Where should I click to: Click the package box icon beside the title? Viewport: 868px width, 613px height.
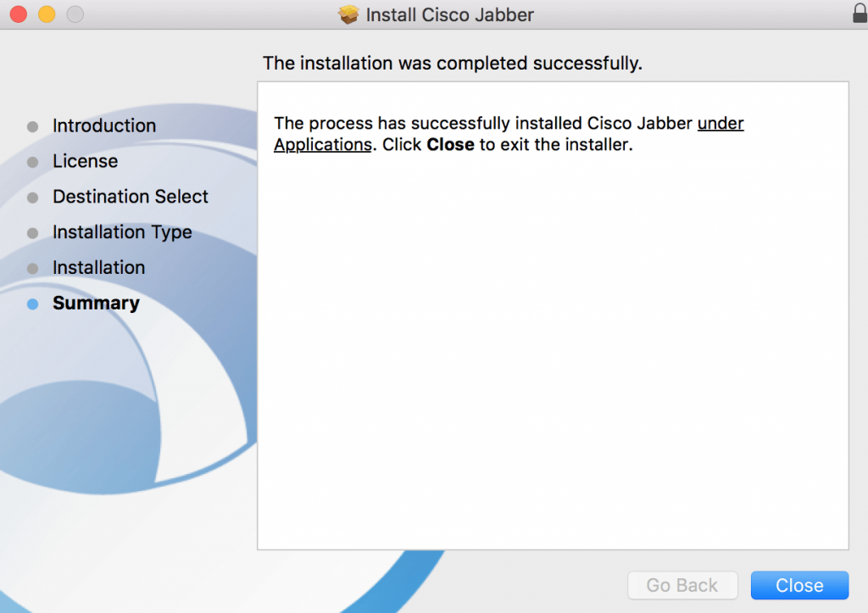point(348,14)
